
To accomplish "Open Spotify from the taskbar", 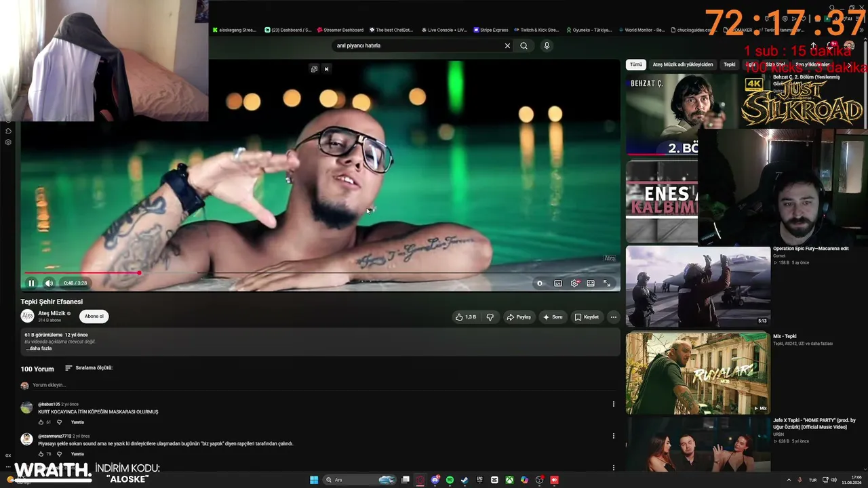I will [450, 480].
